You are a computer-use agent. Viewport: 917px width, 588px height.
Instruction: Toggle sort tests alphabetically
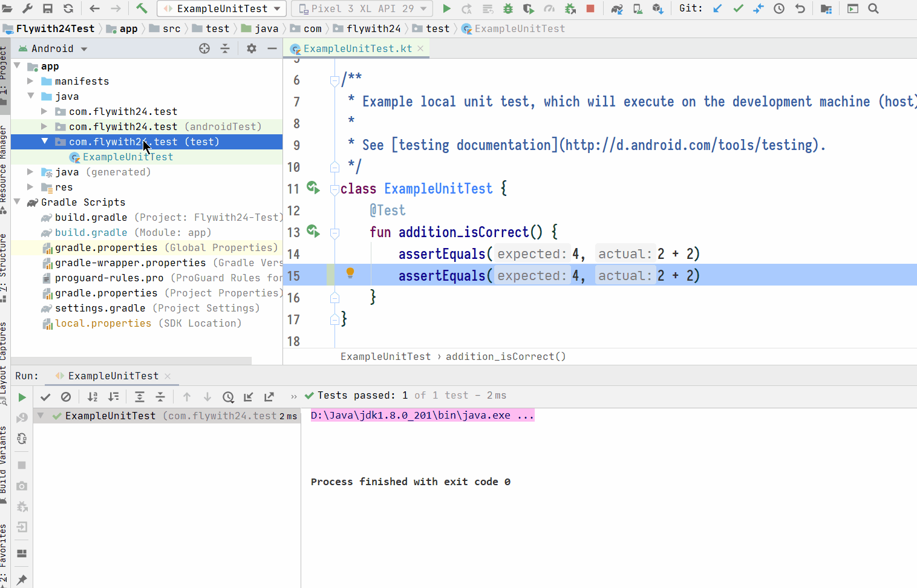point(93,397)
